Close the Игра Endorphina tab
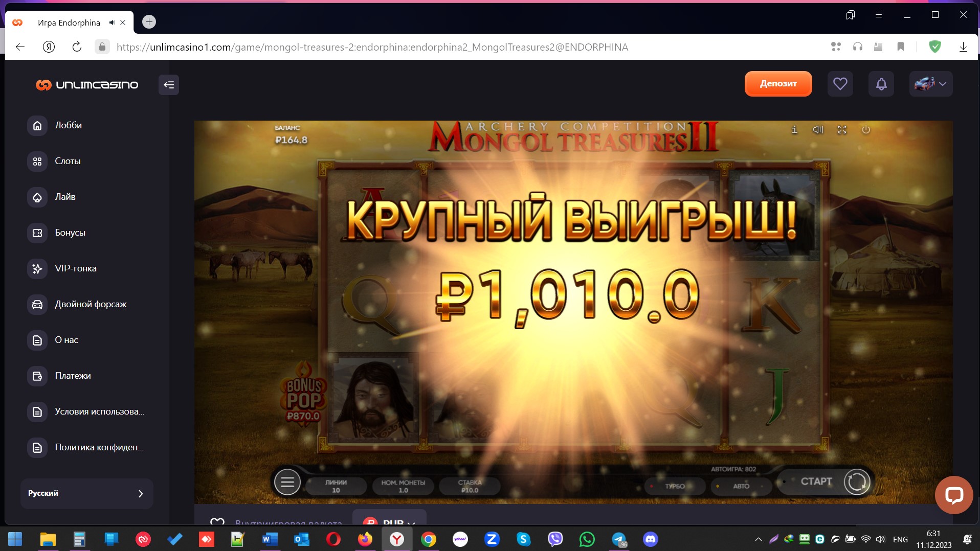 123,22
